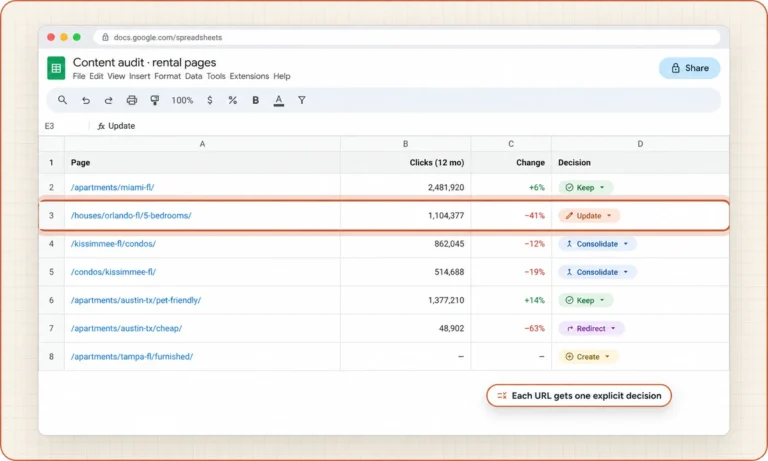Click the redo arrow icon

(109, 100)
